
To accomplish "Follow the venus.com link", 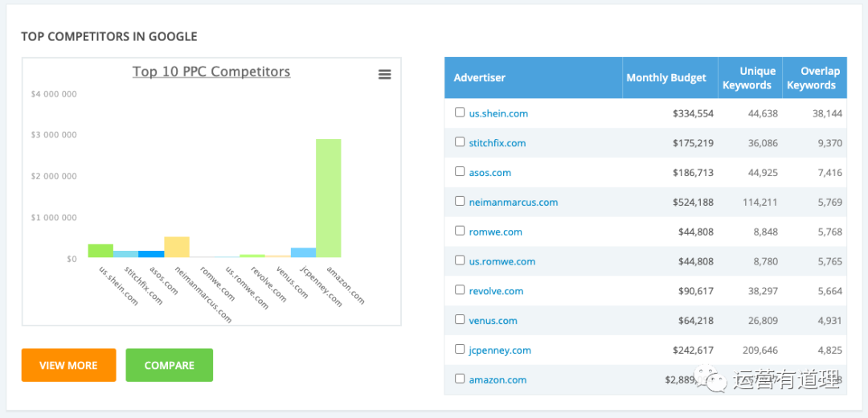I will point(493,321).
